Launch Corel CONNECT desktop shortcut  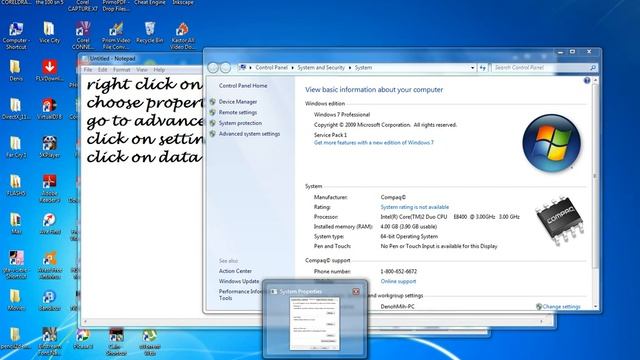(x=83, y=35)
